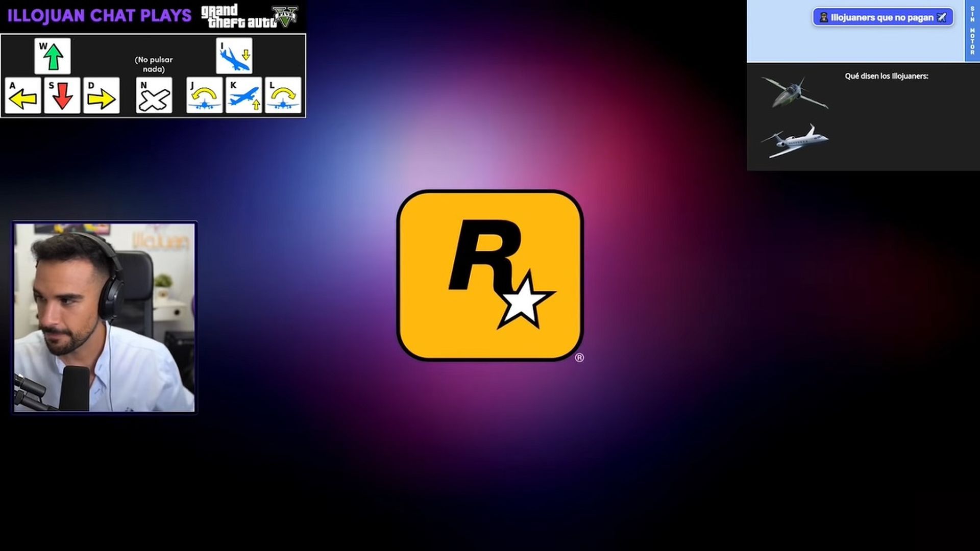This screenshot has width=980, height=551.
Task: Click the A left arrow key icon
Action: (x=21, y=95)
